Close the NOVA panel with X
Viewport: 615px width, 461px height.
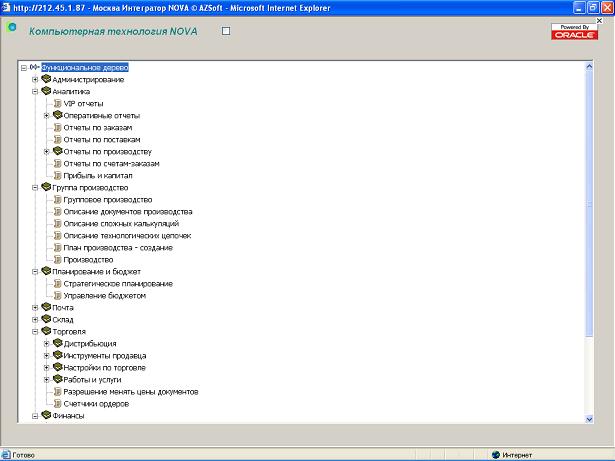click(x=599, y=20)
